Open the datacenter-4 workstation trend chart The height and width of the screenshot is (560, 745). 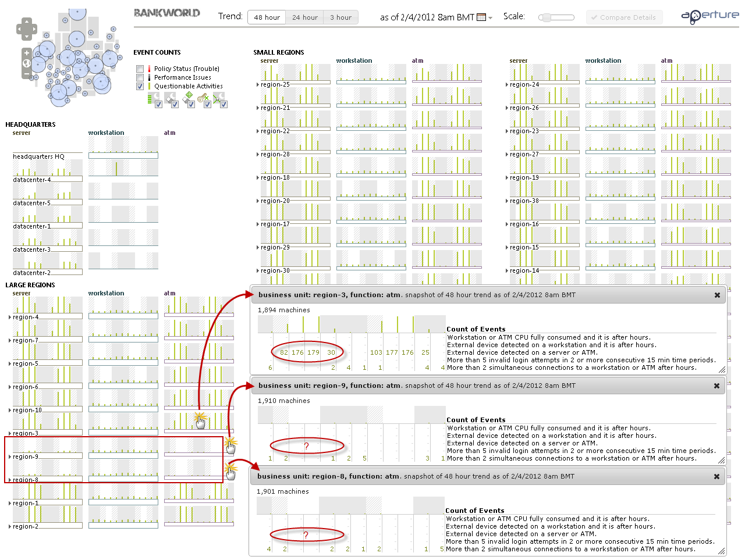click(x=123, y=168)
